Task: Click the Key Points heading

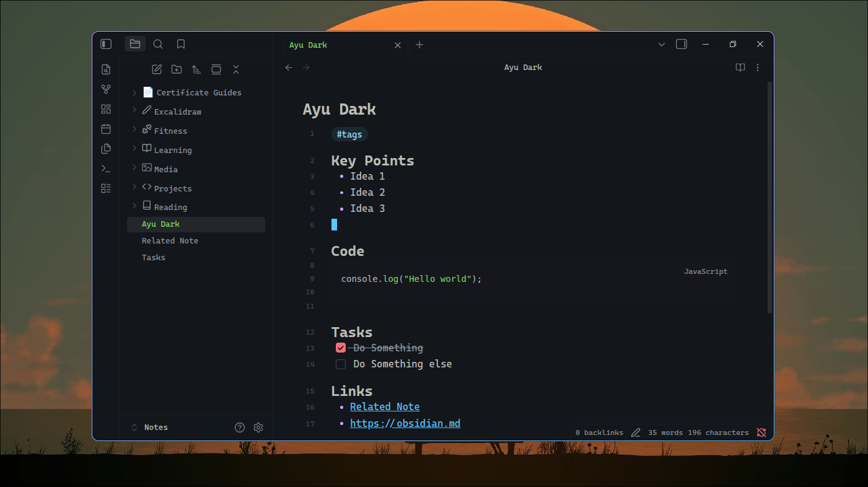Action: (x=372, y=160)
